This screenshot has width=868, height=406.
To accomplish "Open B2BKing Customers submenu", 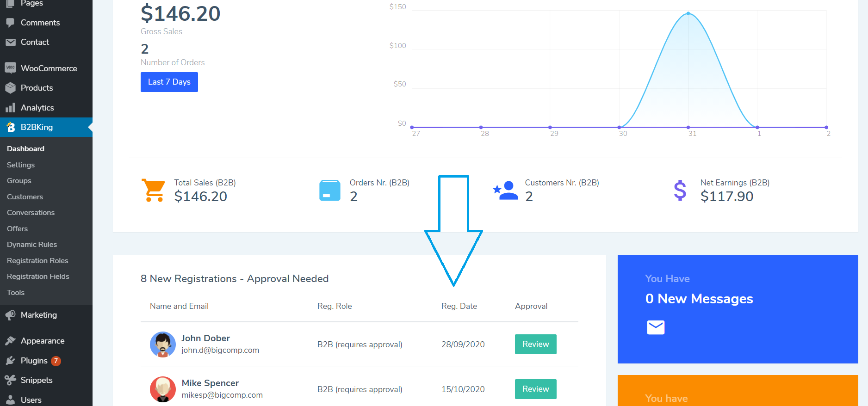I will click(x=25, y=197).
